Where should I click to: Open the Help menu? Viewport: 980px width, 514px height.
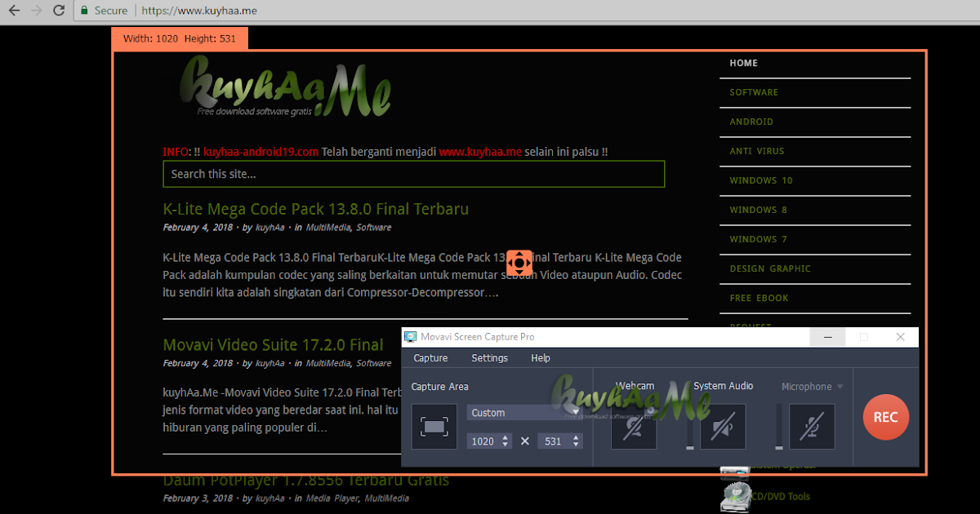[541, 358]
